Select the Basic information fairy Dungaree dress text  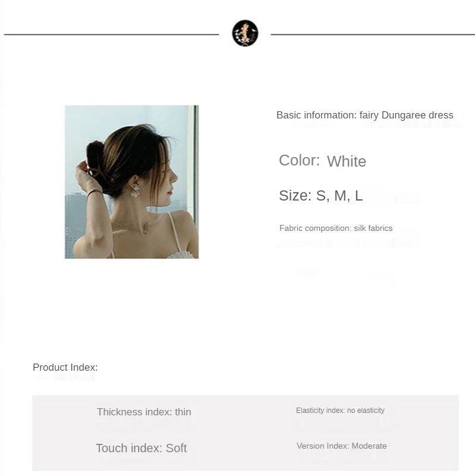pyautogui.click(x=364, y=115)
